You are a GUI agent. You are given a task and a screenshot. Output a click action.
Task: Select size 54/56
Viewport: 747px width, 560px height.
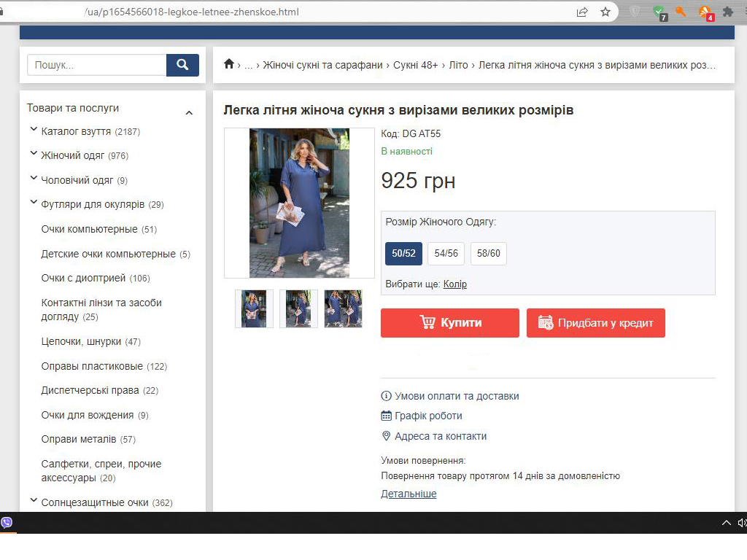(x=446, y=253)
